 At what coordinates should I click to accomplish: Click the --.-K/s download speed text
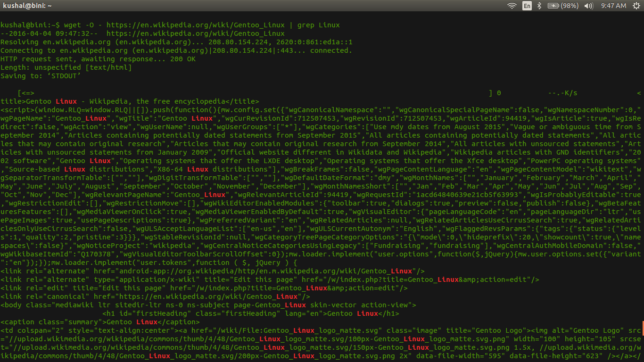click(x=563, y=93)
